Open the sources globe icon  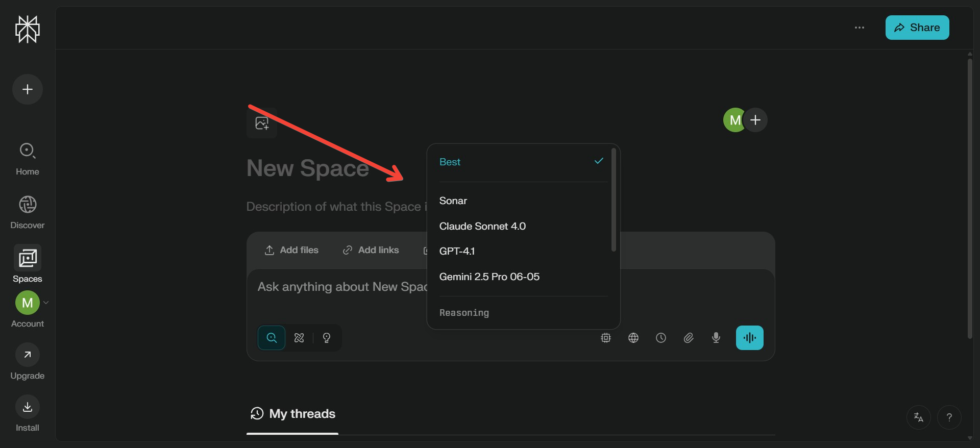click(633, 338)
